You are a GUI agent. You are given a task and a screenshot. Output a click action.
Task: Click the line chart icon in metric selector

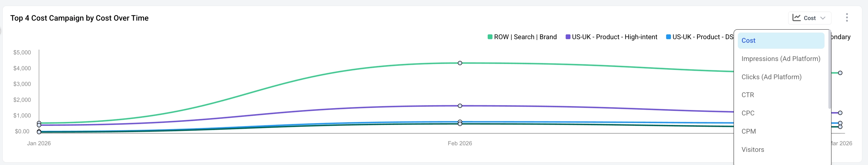[796, 18]
